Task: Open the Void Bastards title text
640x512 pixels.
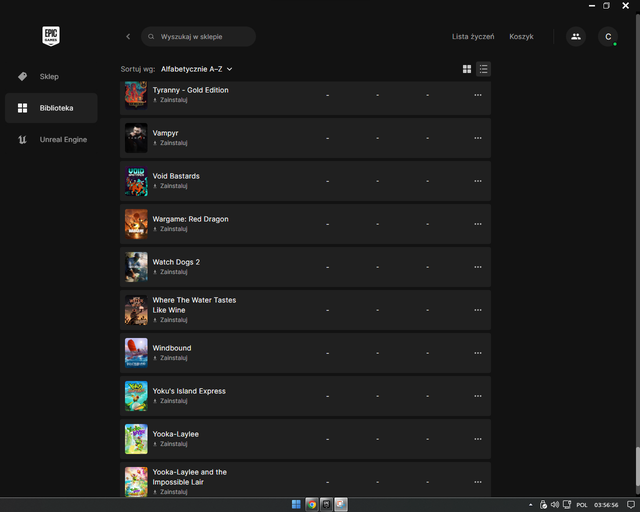Action: coord(176,176)
